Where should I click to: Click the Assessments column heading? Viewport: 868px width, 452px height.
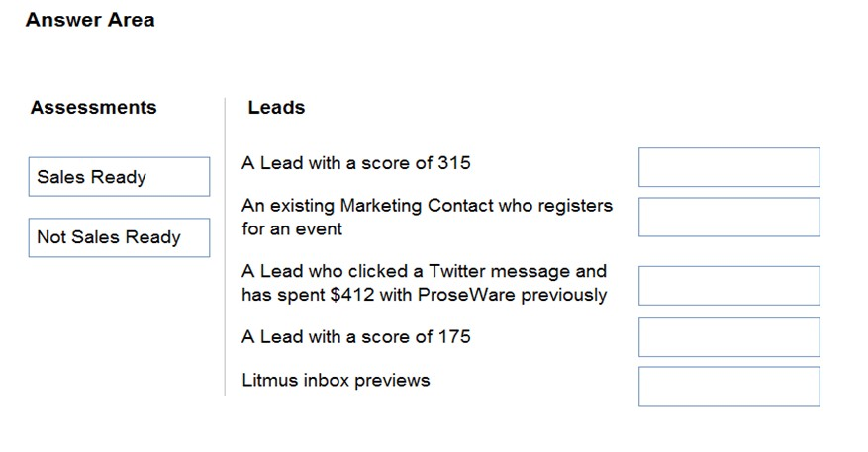94,107
